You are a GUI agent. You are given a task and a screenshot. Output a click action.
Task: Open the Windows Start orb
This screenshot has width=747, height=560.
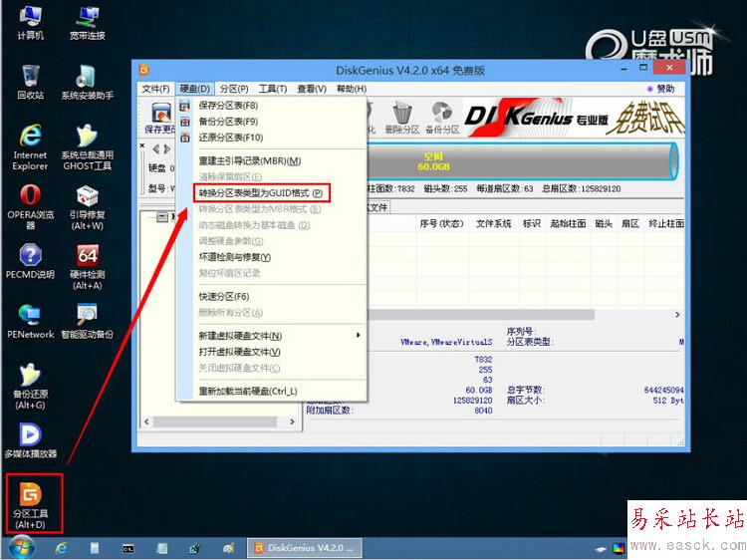tap(22, 548)
